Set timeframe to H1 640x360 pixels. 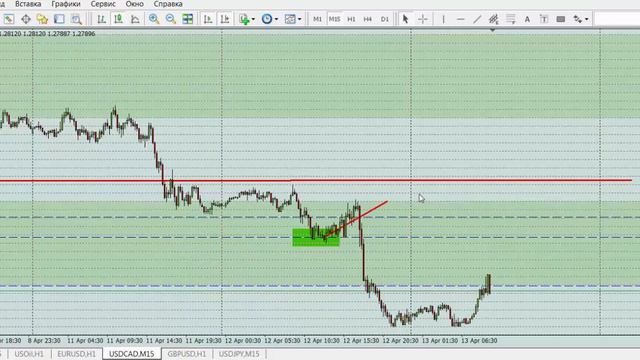click(x=351, y=19)
